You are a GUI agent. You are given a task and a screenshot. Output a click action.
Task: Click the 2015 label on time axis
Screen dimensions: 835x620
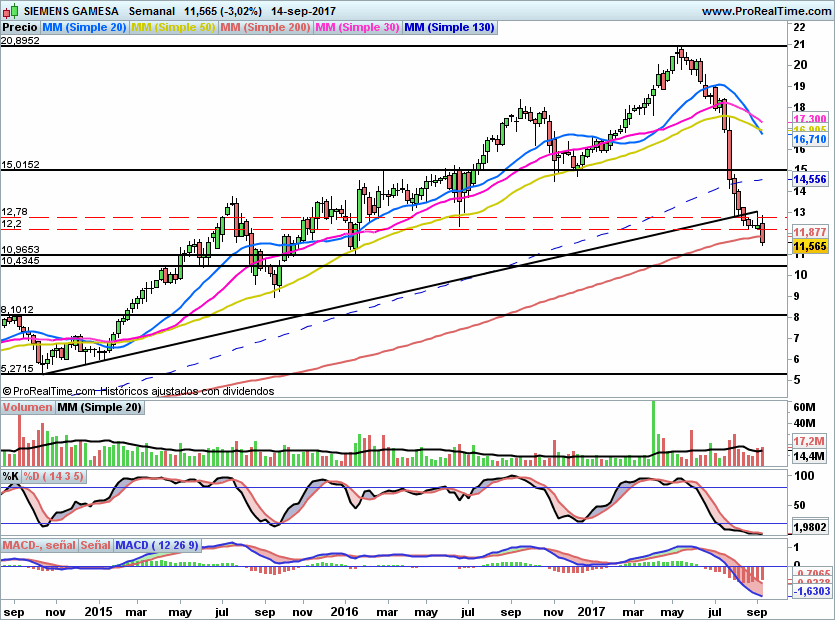pos(99,611)
